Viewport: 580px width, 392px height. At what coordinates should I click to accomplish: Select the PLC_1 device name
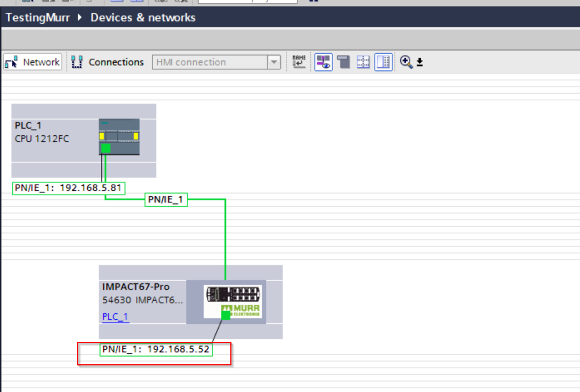[28, 125]
